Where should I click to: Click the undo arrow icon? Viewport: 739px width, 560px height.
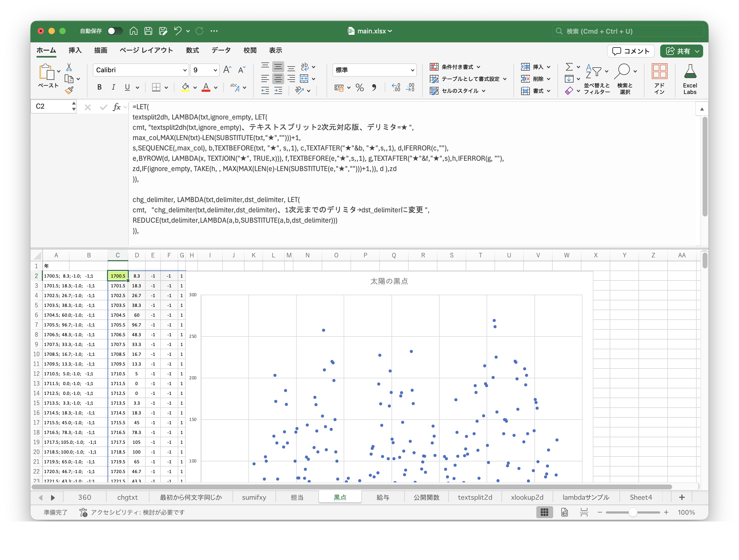click(x=177, y=31)
